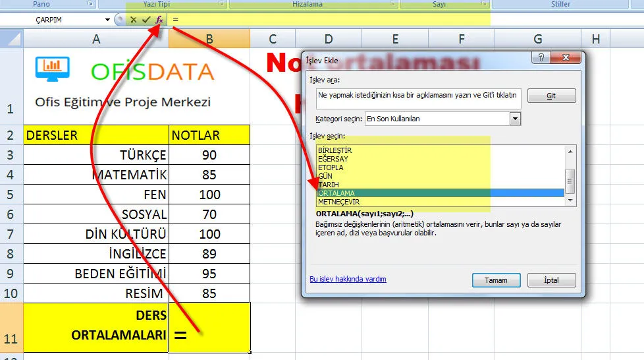Screen dimensions: 644x360
Task: Click the fx Insert Function icon
Action: (159, 20)
